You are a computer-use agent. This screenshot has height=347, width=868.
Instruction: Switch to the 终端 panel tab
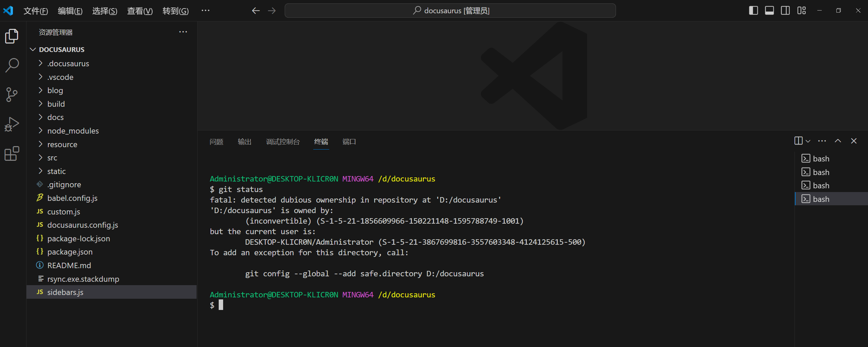(x=321, y=142)
